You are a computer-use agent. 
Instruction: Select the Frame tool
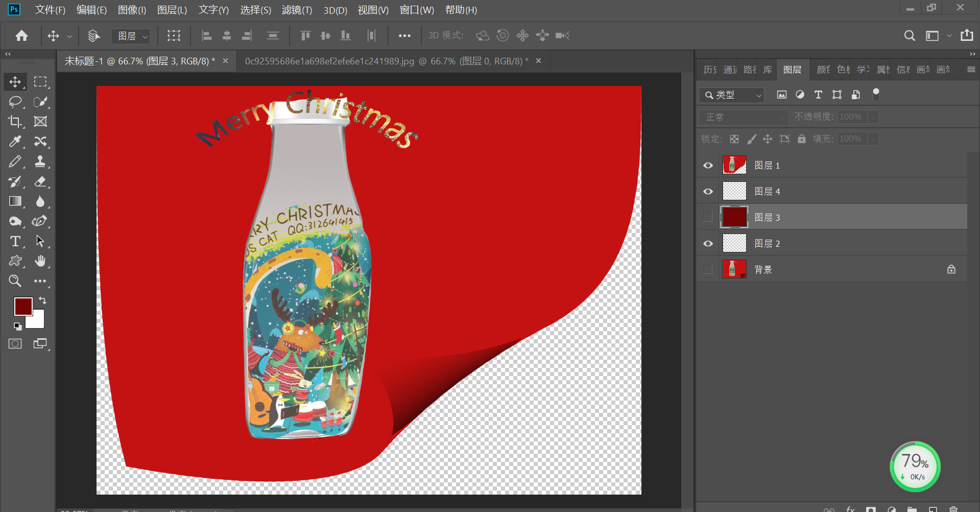(40, 122)
